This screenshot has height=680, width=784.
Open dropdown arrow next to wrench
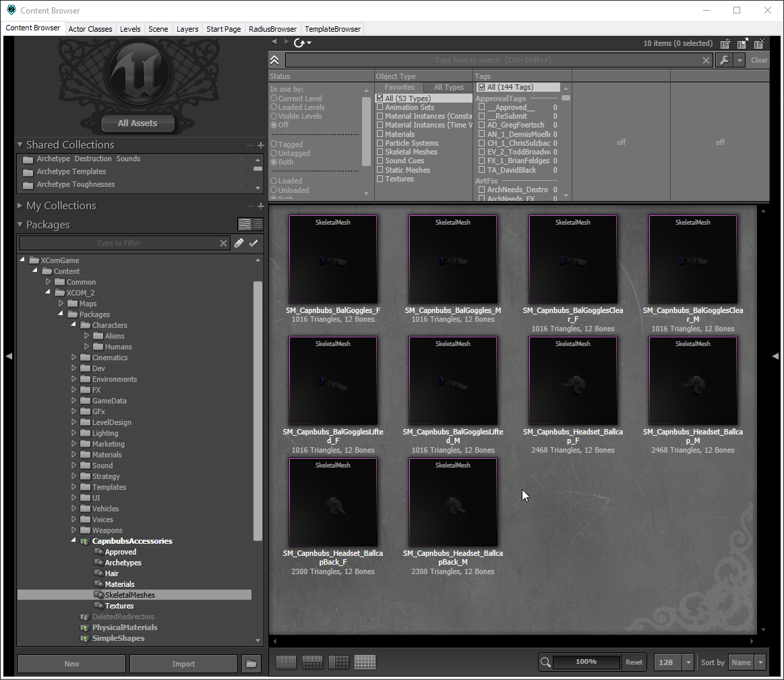click(740, 60)
